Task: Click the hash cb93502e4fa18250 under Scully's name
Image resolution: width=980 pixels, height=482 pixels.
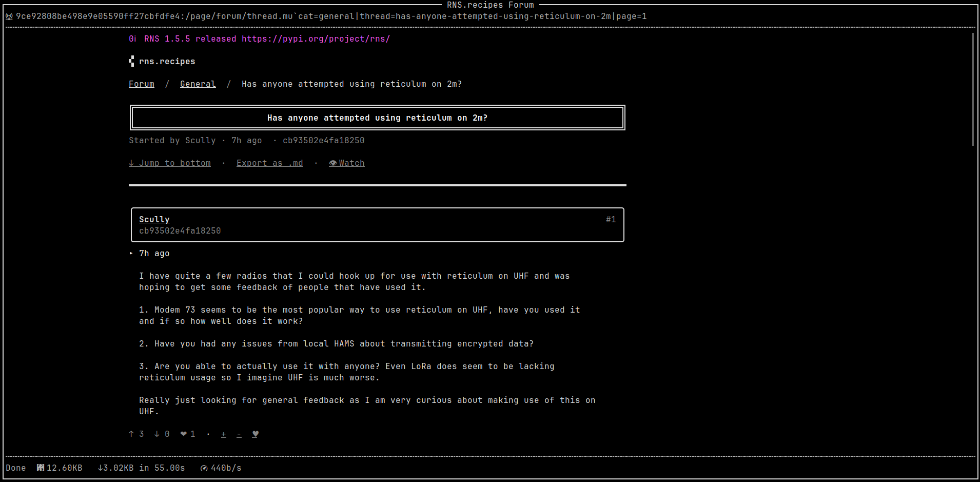Action: click(x=180, y=231)
